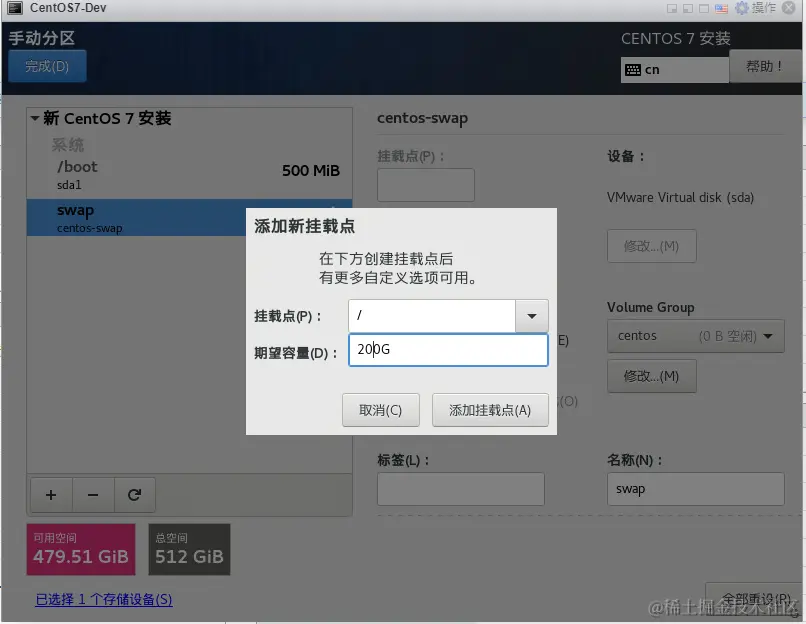
Task: Click the 名称(N) field containing swap
Action: pos(695,489)
